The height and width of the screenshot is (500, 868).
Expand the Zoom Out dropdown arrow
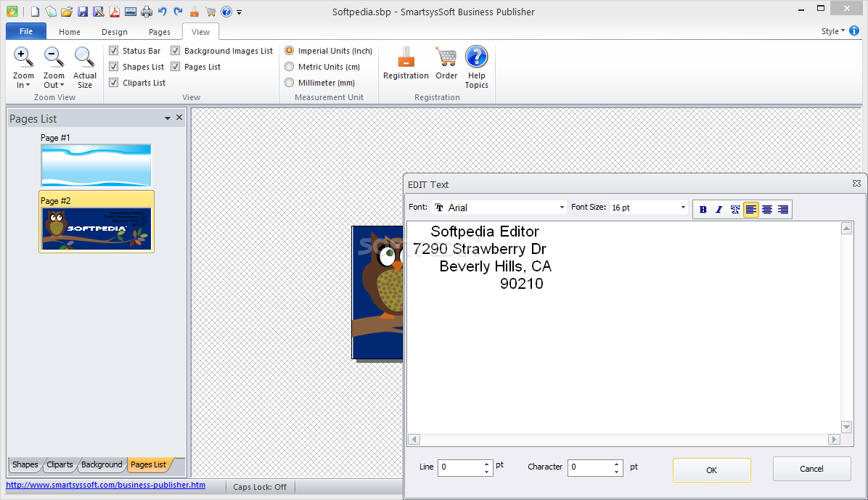pos(62,86)
